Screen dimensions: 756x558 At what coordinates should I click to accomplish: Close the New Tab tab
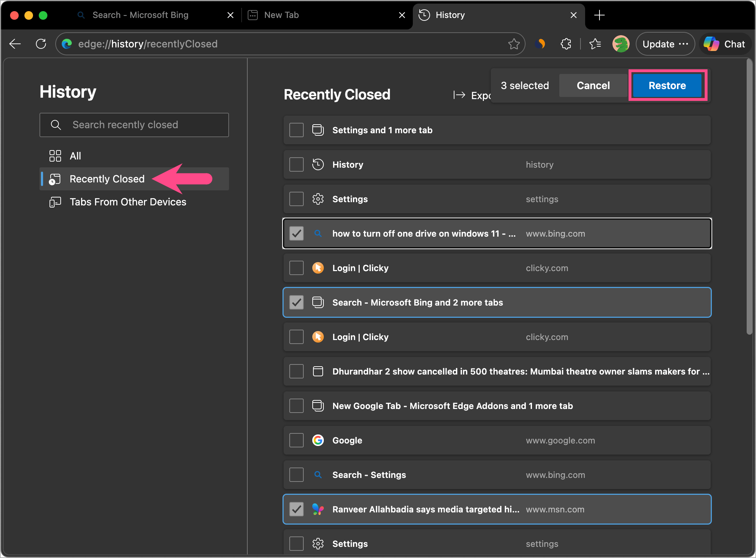tap(402, 15)
